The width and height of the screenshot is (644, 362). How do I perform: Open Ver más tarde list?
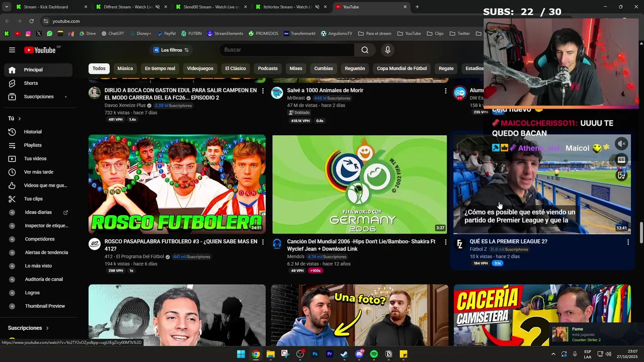(38, 172)
